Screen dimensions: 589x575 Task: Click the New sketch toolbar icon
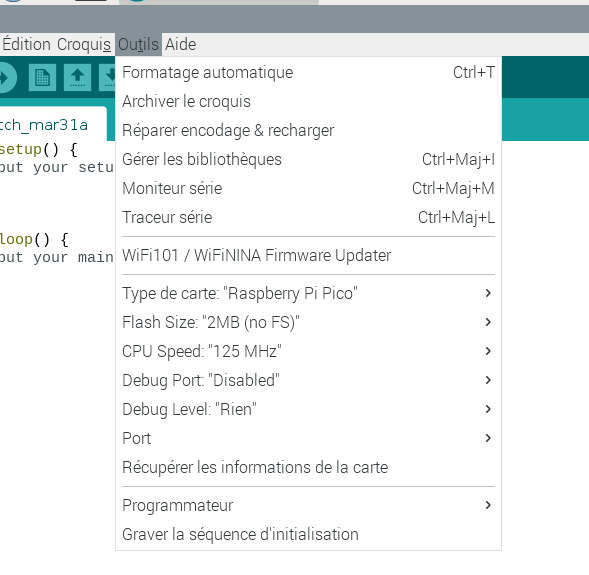click(x=42, y=77)
